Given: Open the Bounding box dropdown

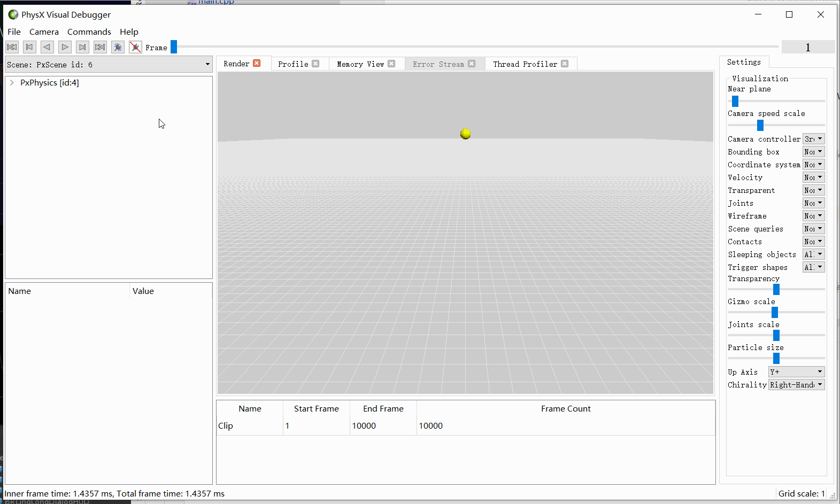Looking at the screenshot, I should [813, 152].
